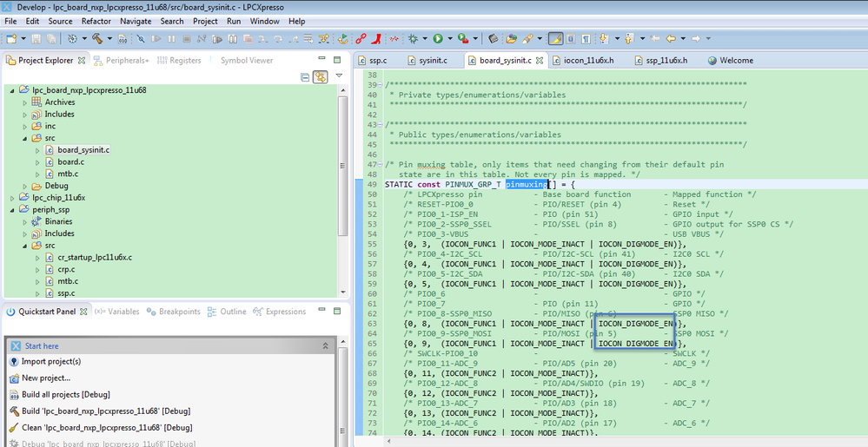Click the Restart green arrow toolbar icon
This screenshot has height=447, width=868.
[342, 39]
